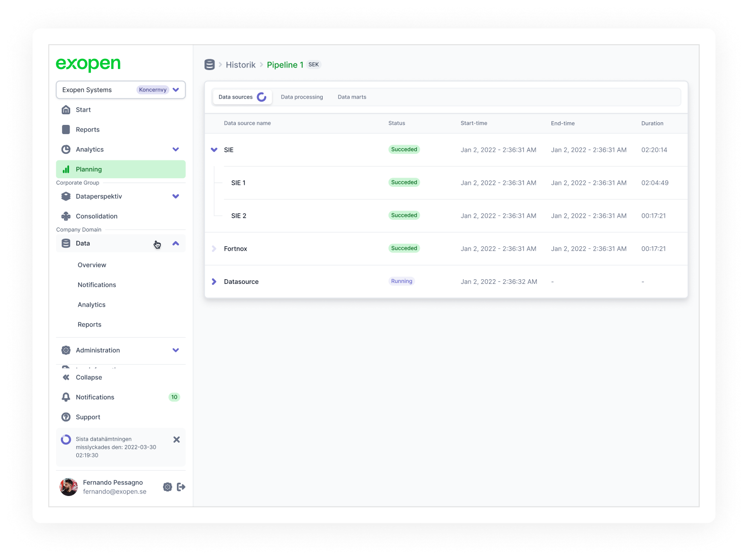Image resolution: width=748 pixels, height=560 pixels.
Task: Collapse the SIE data source row
Action: click(x=214, y=150)
